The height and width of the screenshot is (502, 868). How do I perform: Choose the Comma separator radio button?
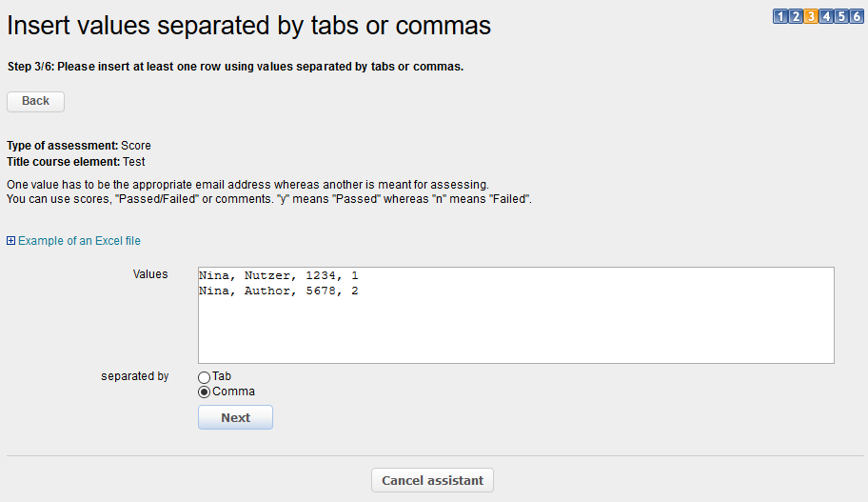tap(204, 392)
